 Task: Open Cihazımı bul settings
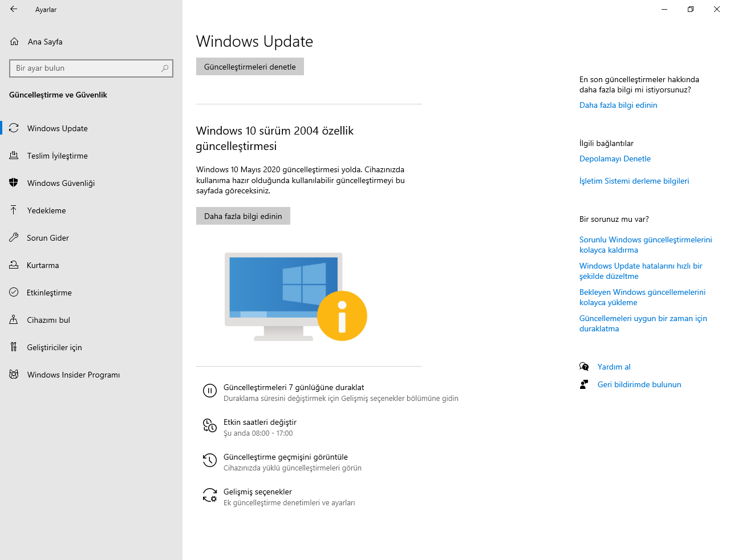pyautogui.click(x=91, y=320)
